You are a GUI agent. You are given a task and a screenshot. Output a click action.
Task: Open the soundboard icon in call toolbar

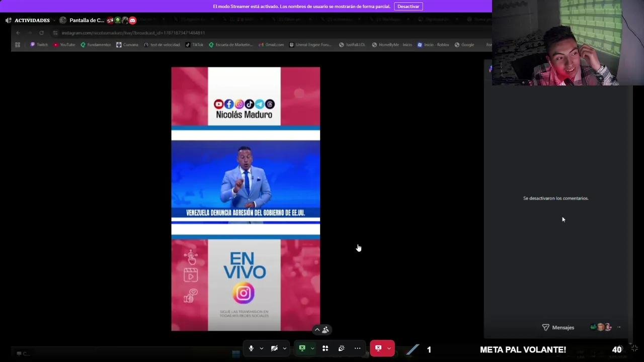(341, 348)
